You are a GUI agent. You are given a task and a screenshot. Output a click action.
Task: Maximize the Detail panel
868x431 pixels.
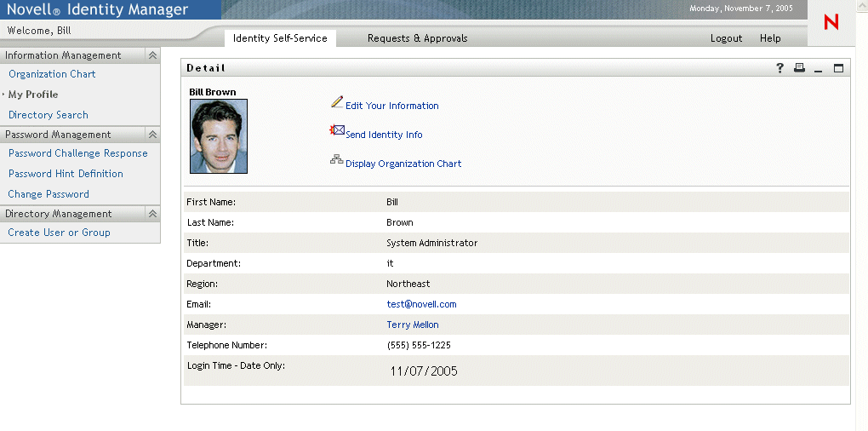click(x=838, y=68)
